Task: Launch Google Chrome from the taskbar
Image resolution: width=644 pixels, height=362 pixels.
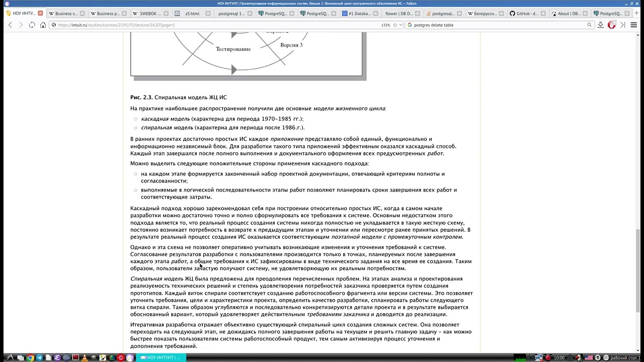Action: 30,357
